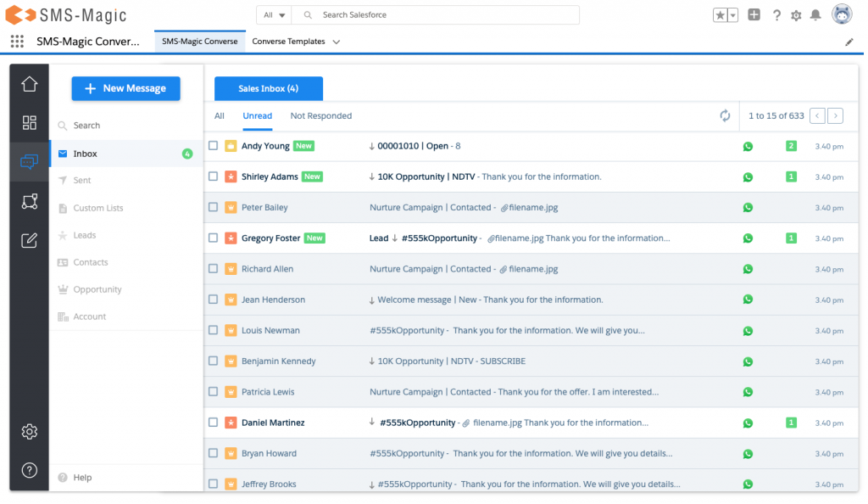
Task: Tick the checkbox for Gregory Foster
Action: pyautogui.click(x=213, y=238)
